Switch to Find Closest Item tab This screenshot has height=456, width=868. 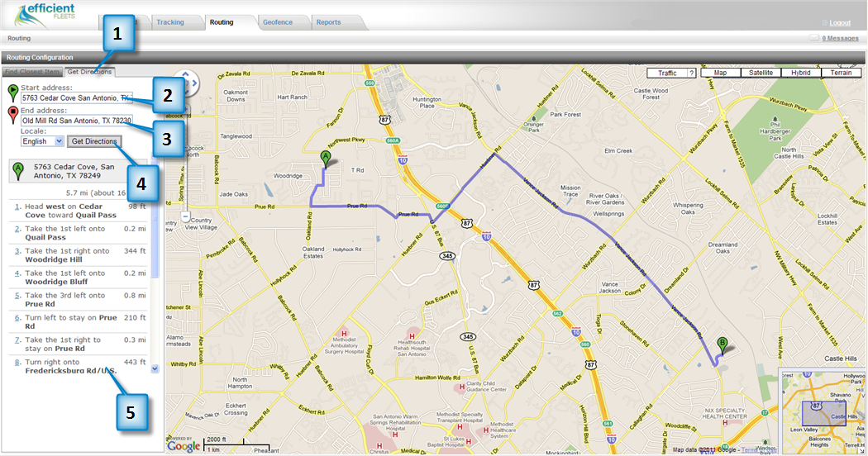pos(32,72)
